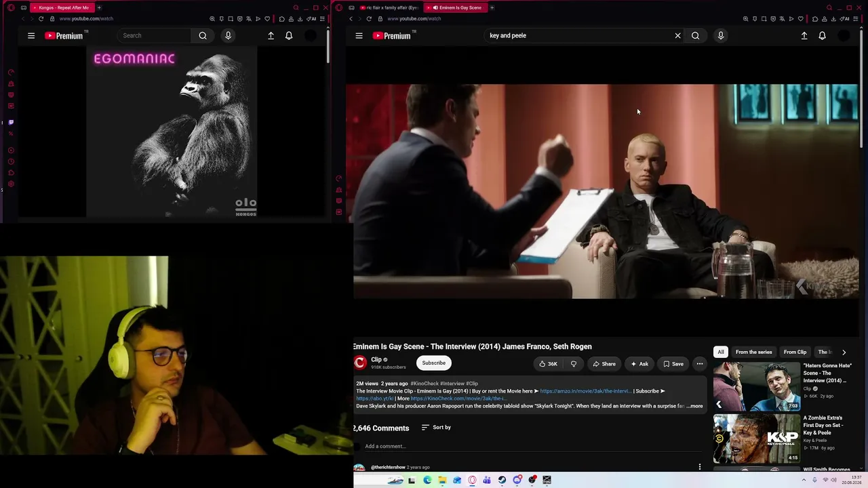Open the KinoCheck.com link in description
868x488 pixels.
[458, 399]
